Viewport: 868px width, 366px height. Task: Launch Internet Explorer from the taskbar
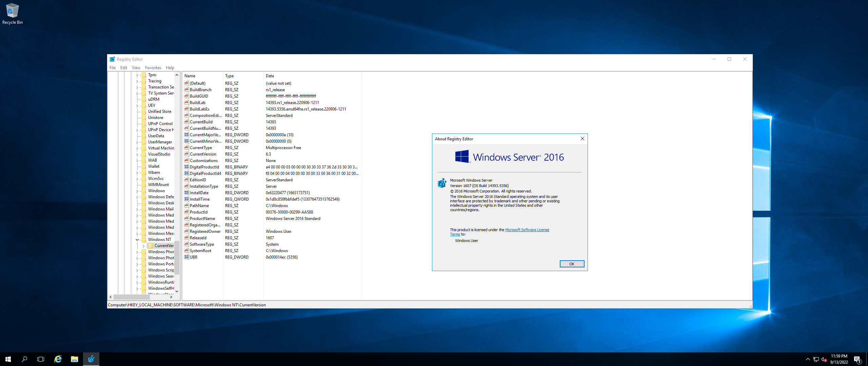pyautogui.click(x=58, y=359)
